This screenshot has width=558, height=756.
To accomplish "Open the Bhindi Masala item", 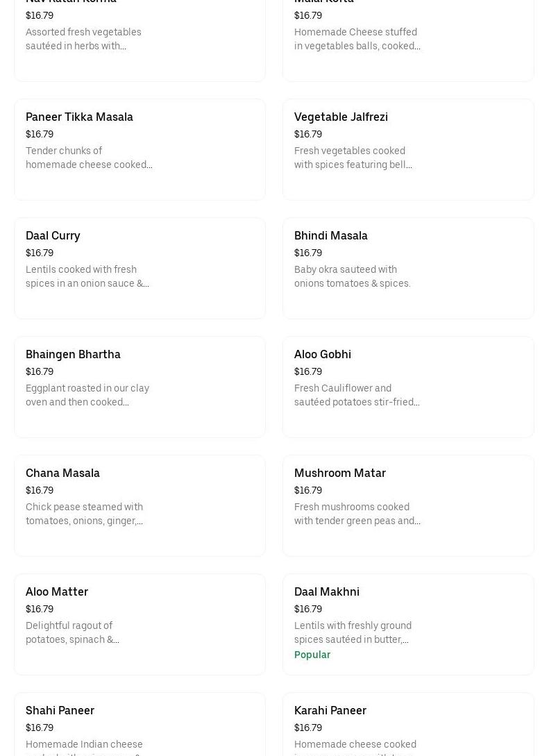I will tap(330, 235).
